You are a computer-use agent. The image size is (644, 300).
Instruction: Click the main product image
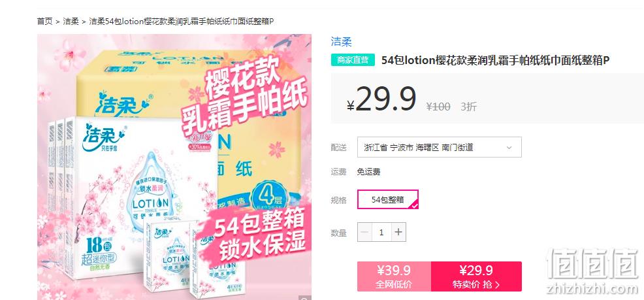point(174,167)
